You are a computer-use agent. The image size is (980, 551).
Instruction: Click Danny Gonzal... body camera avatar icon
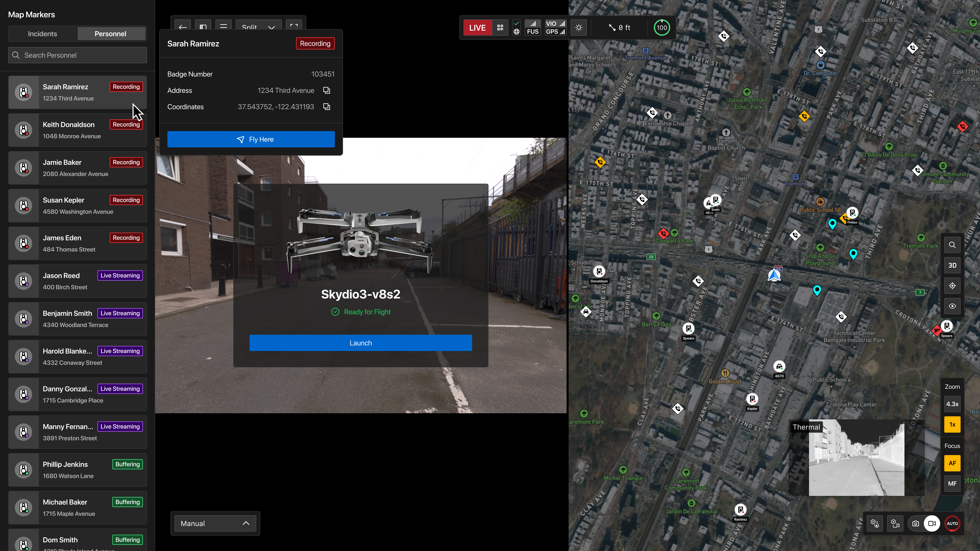pos(24,394)
